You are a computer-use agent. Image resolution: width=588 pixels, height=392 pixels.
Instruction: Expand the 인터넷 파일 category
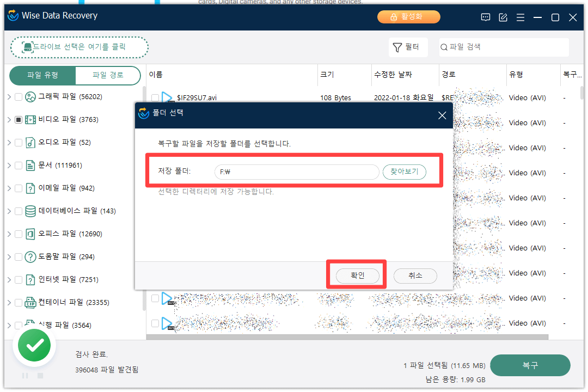pos(9,279)
